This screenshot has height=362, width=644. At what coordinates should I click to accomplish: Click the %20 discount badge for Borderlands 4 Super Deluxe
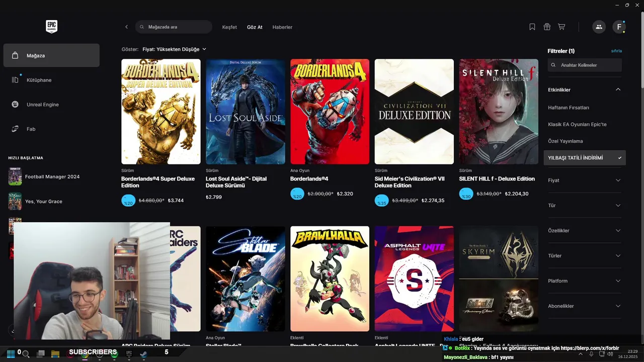[x=128, y=201]
